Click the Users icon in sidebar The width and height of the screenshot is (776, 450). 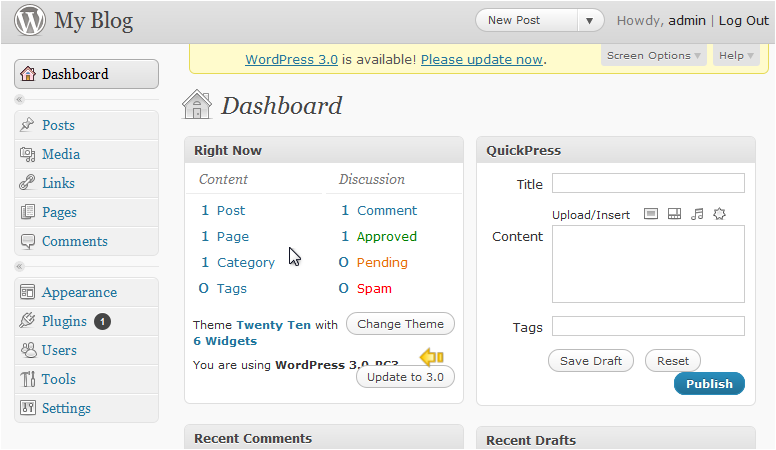coord(28,350)
